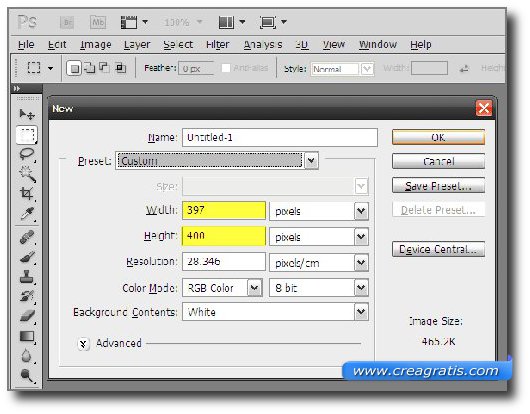The height and width of the screenshot is (414, 530).
Task: Close the New dialog with the X
Action: pos(484,108)
